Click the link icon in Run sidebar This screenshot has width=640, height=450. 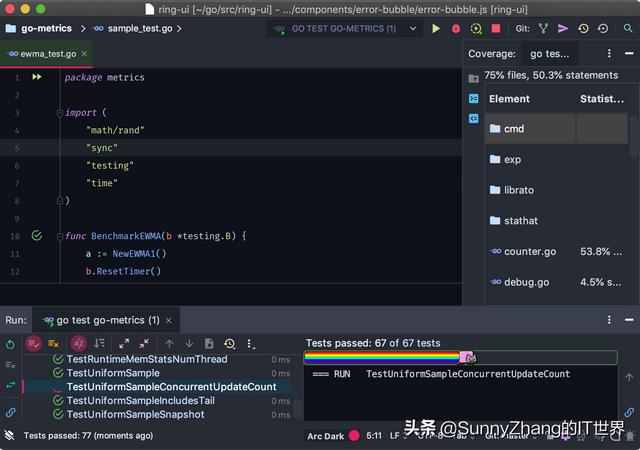(11, 412)
